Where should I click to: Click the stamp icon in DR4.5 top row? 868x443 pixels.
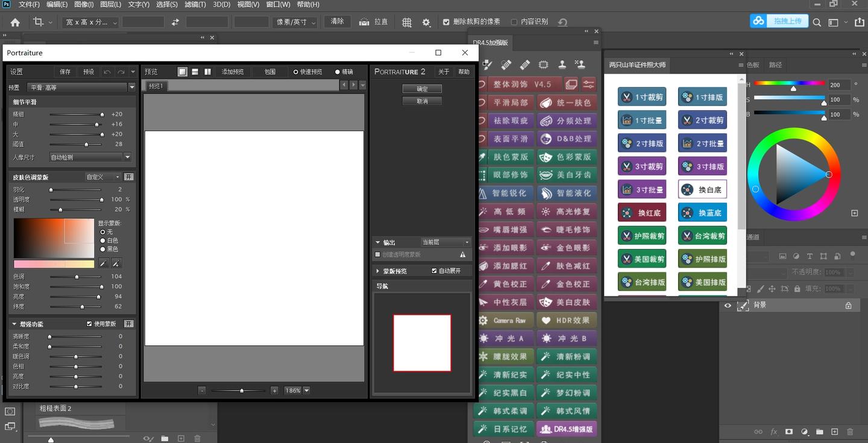tap(562, 64)
